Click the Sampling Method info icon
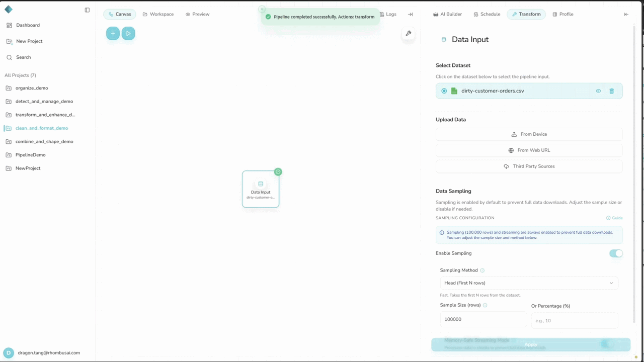The height and width of the screenshot is (362, 644). [482, 270]
